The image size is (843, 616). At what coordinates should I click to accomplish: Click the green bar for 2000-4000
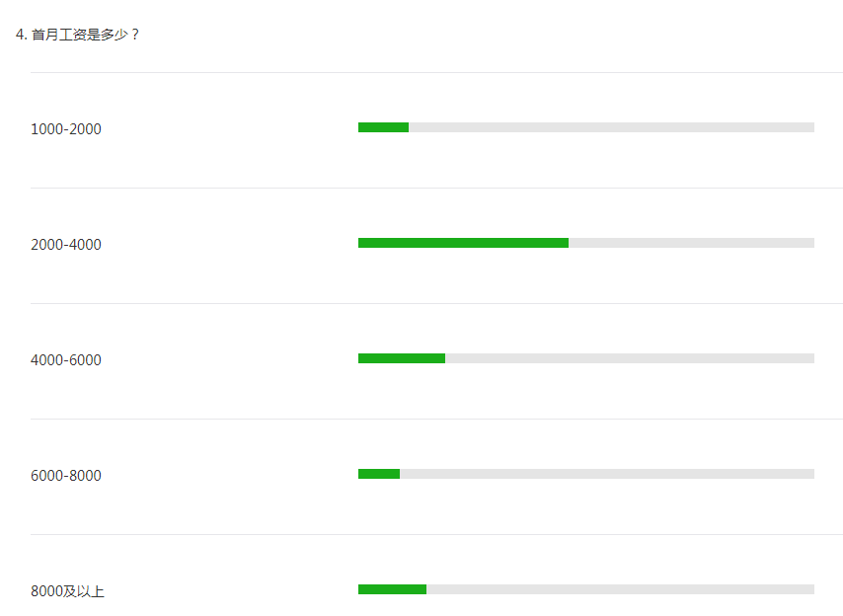pyautogui.click(x=463, y=243)
